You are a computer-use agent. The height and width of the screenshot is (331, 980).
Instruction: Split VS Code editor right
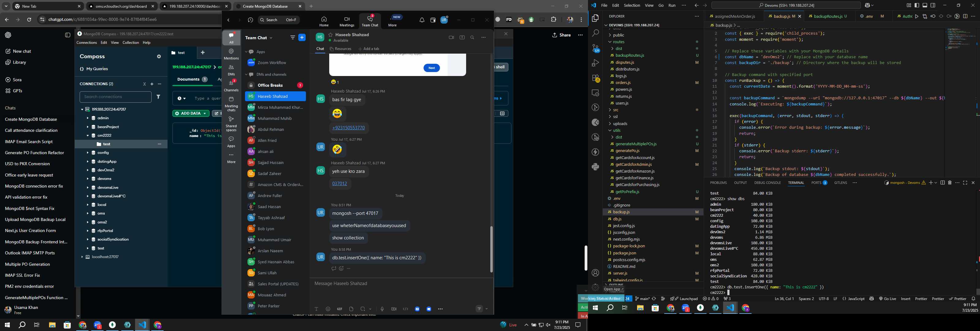(965, 16)
